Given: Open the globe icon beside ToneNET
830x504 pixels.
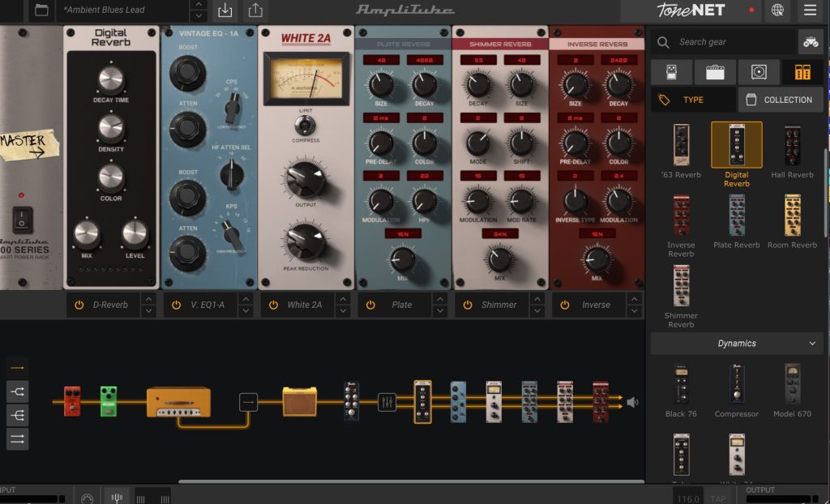Looking at the screenshot, I should (777, 11).
